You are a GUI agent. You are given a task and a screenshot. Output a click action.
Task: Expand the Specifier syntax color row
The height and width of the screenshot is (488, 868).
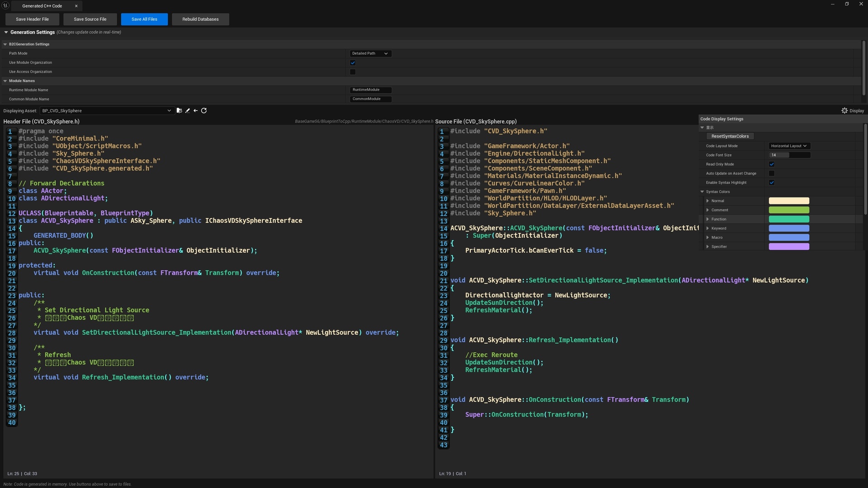point(707,246)
